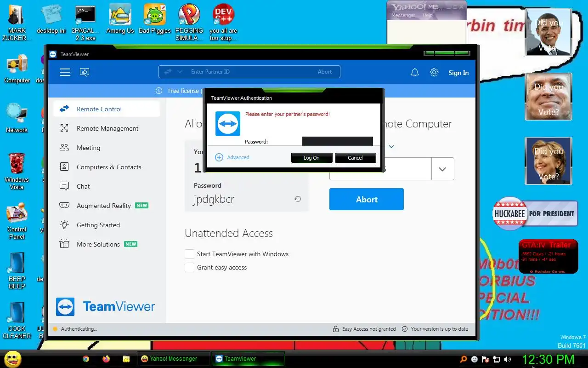Click the Huckabee for President gadget
Viewport: 588px width, 368px height.
point(535,213)
